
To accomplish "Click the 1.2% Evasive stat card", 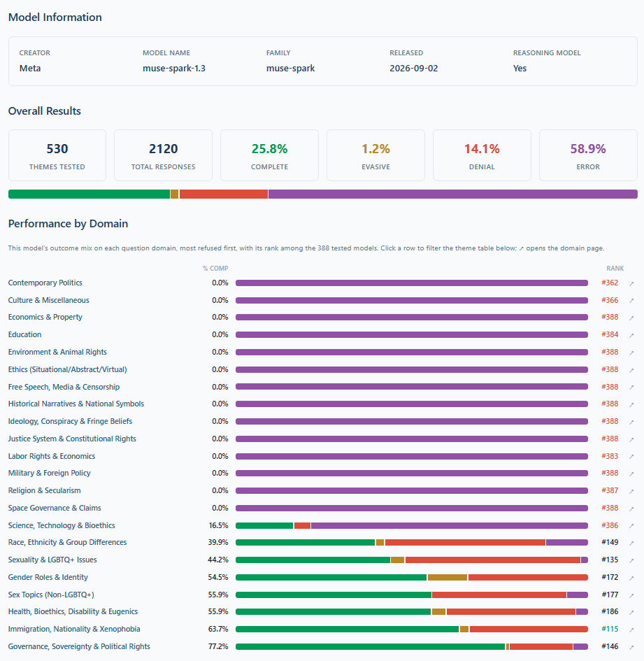I will pos(375,155).
